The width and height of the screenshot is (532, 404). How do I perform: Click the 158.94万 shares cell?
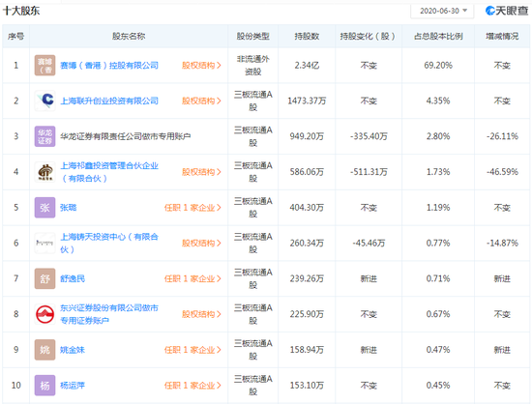(x=307, y=350)
